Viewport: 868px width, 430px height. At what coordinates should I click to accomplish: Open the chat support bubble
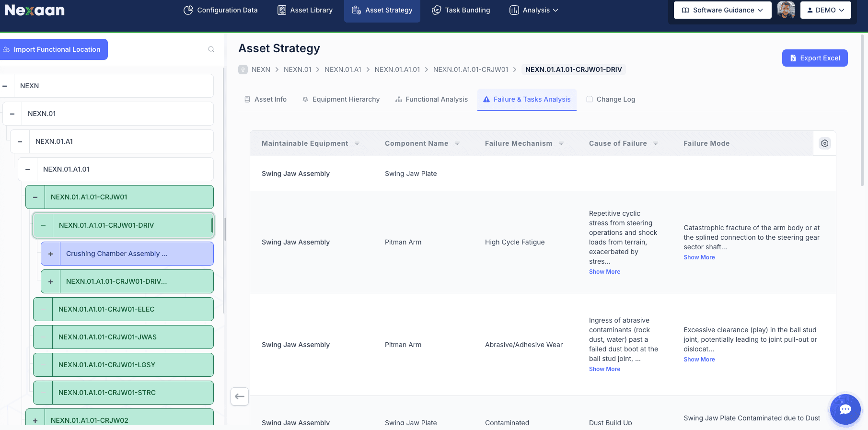pyautogui.click(x=845, y=409)
